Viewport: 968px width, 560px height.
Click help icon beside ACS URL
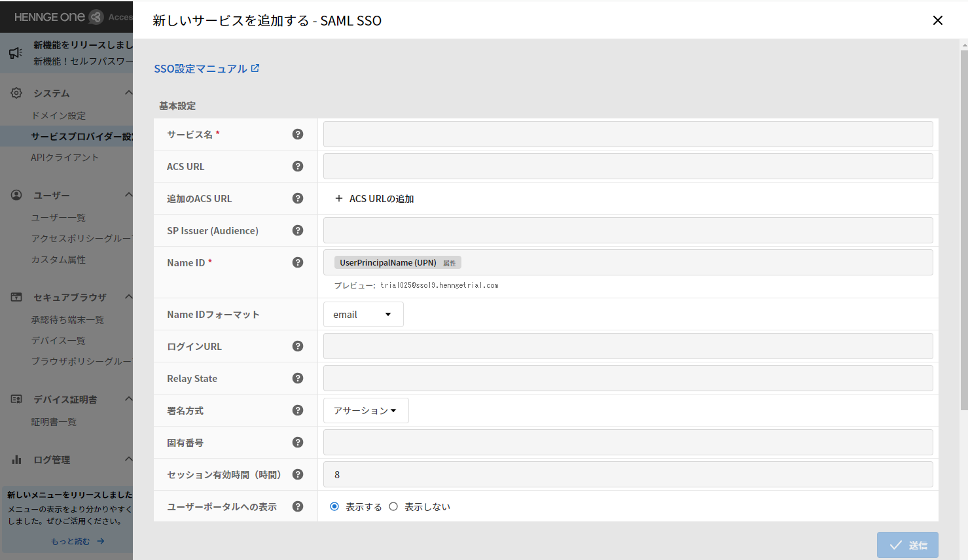pos(298,166)
